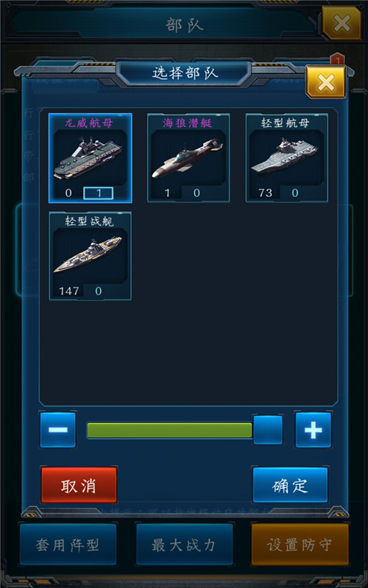Screen dimensions: 368x588
Task: Click the green slider bar track
Action: tap(169, 430)
